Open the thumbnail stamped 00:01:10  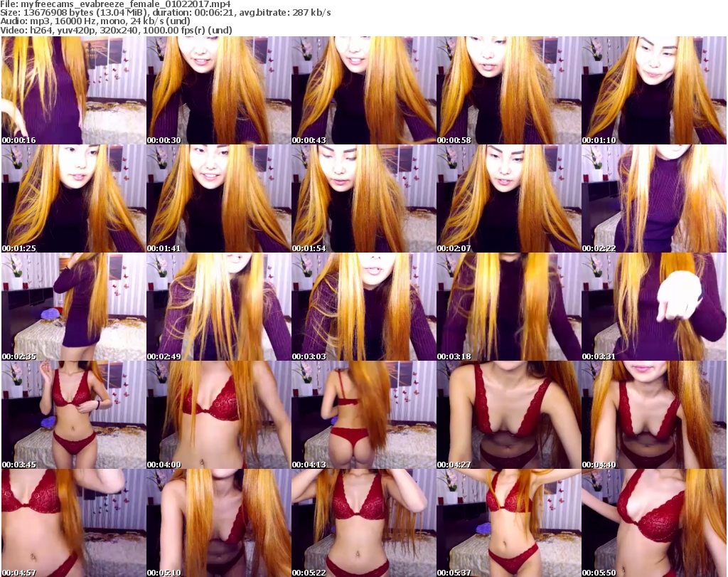click(x=654, y=90)
